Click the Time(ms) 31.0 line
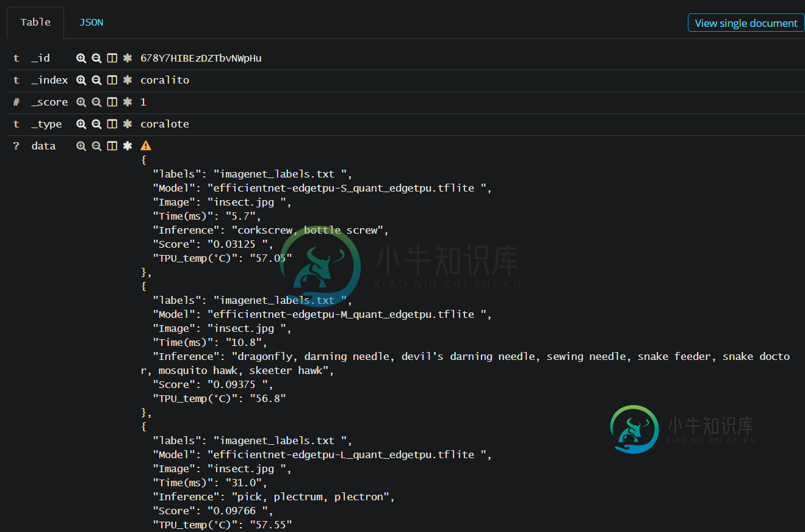The image size is (805, 532). pyautogui.click(x=210, y=483)
